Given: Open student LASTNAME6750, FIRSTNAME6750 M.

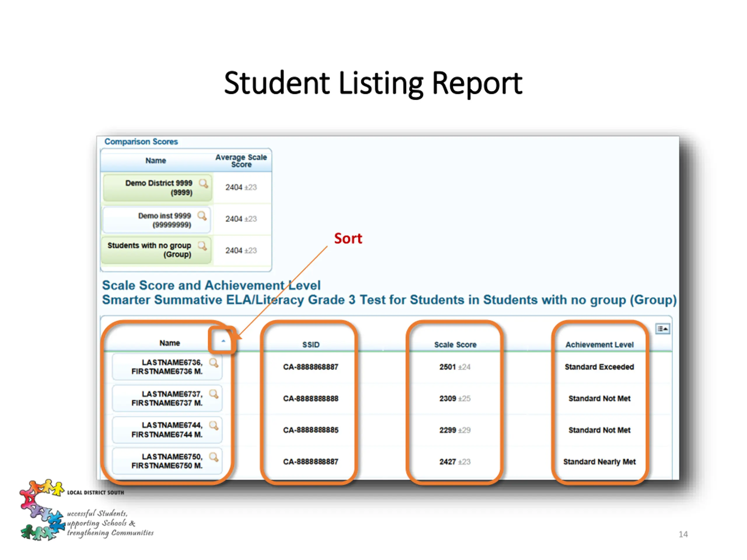Looking at the screenshot, I should point(167,461).
